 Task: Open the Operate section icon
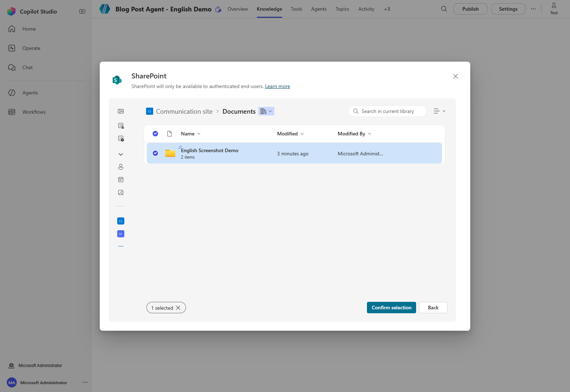12,48
